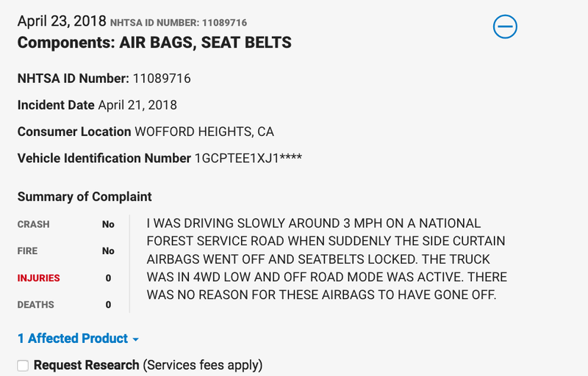Screen dimensions: 588x376
Task: Click the No value next to CRASH
Action: click(x=108, y=224)
